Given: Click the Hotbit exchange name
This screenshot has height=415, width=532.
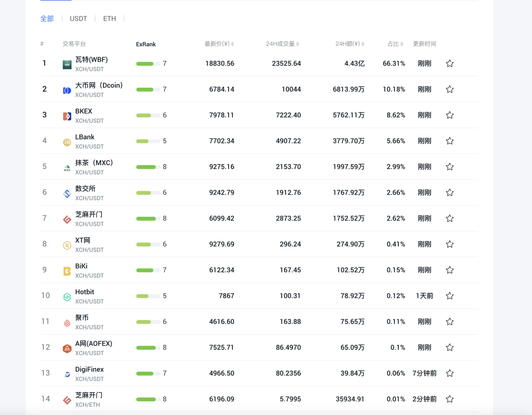Looking at the screenshot, I should [85, 292].
